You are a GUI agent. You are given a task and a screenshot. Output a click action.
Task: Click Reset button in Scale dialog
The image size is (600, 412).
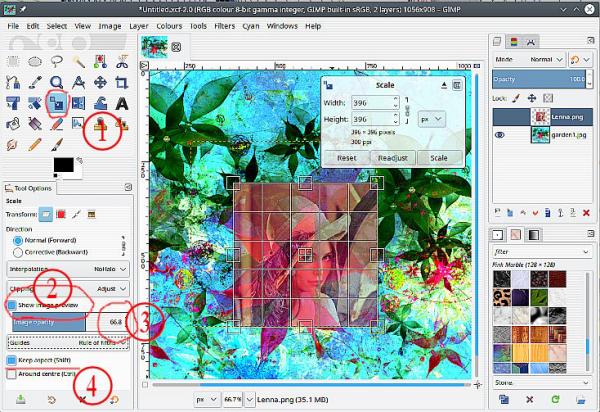[x=347, y=158]
